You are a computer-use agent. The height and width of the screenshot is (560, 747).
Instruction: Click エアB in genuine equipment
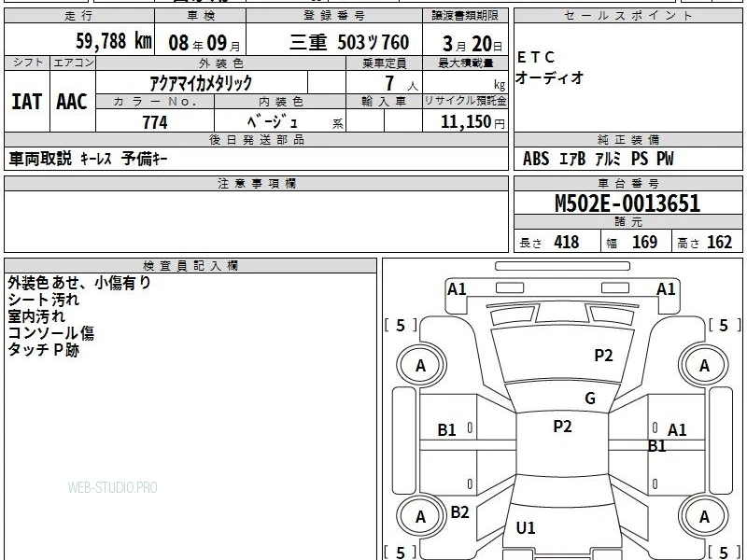(x=572, y=159)
